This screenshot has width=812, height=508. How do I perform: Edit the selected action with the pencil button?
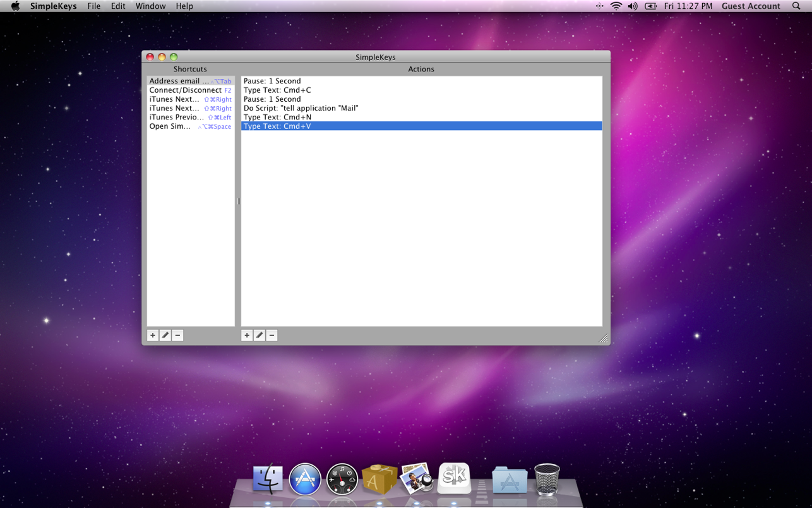tap(259, 336)
